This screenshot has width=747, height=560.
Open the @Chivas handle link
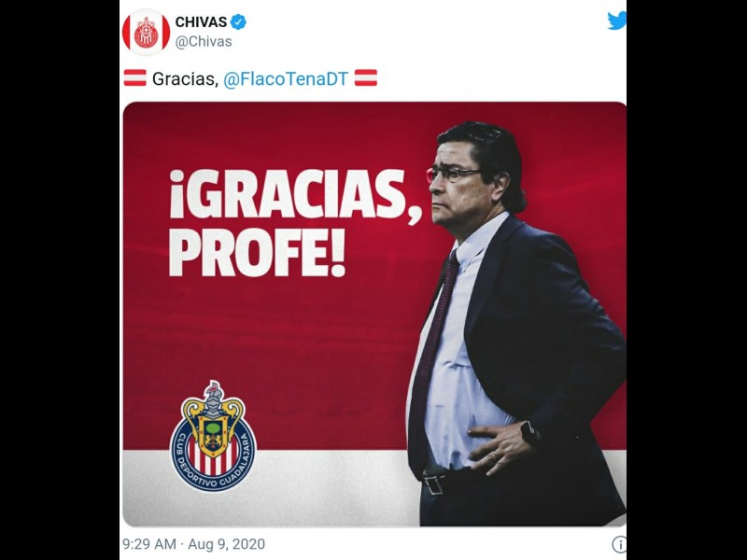pos(204,41)
